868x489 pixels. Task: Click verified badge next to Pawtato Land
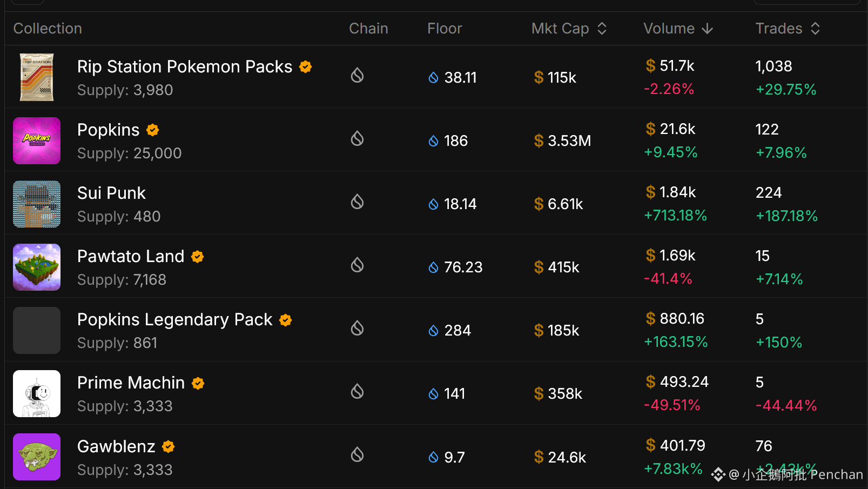[198, 257]
